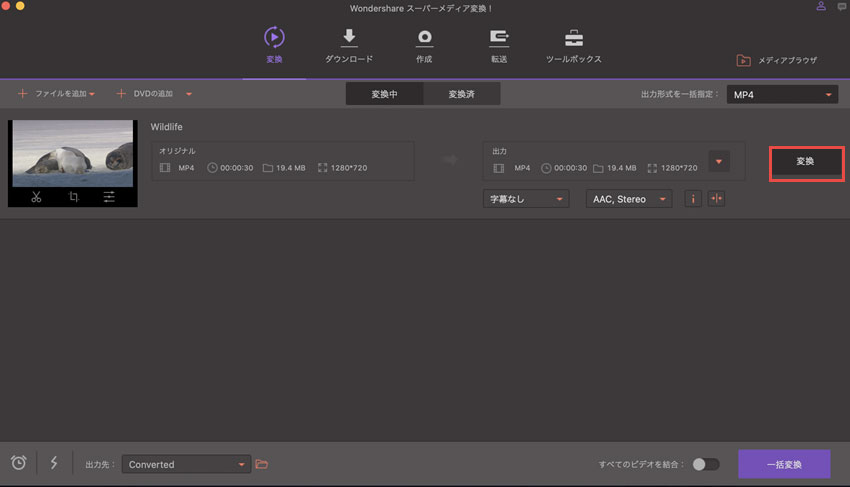The image size is (850, 487).
Task: Click the original film format icon
Action: pos(165,168)
